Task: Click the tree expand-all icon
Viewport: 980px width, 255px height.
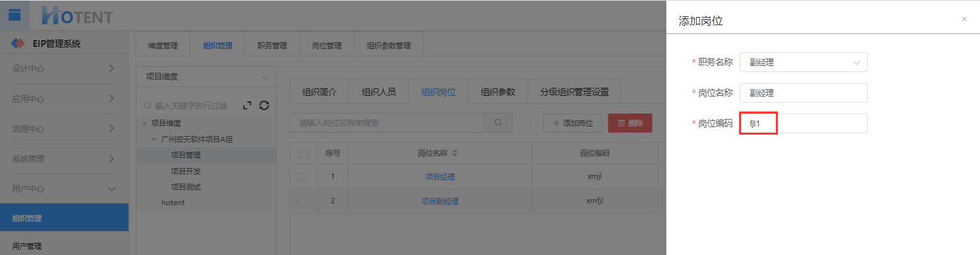Action: [248, 105]
